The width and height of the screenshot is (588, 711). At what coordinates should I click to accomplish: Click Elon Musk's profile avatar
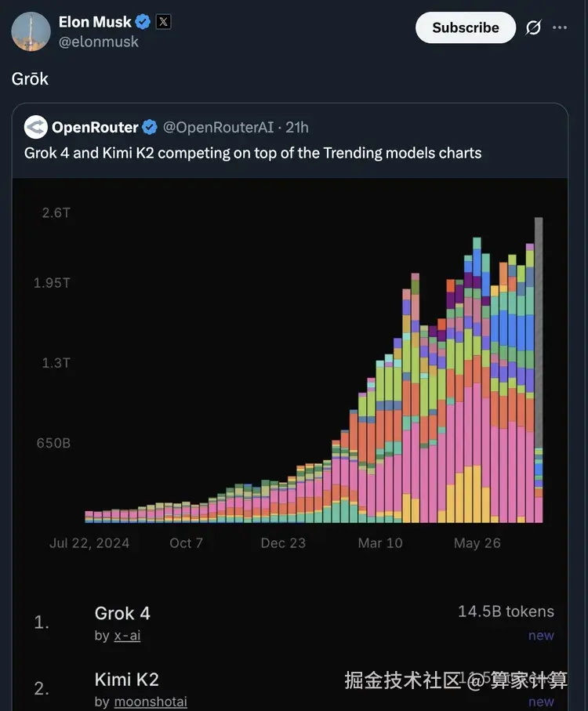[x=31, y=31]
